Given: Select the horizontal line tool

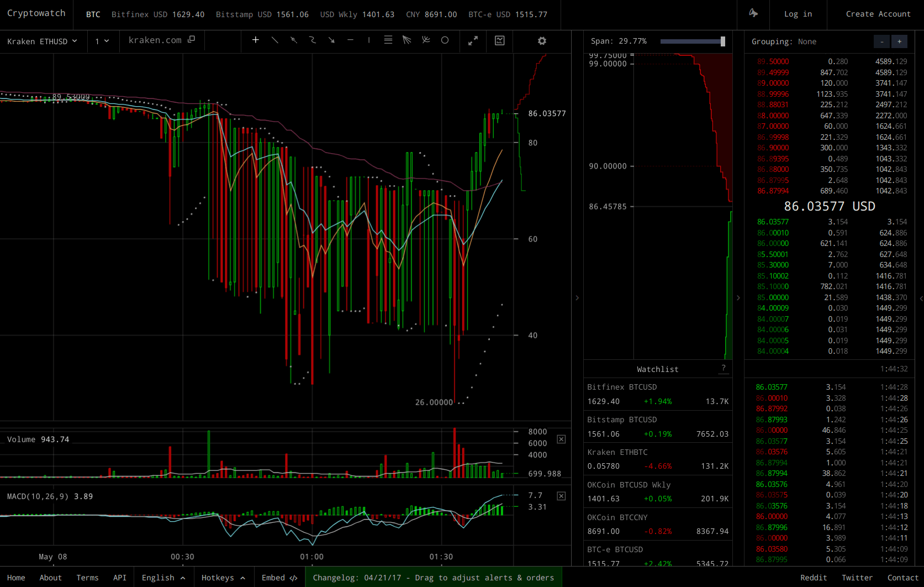Looking at the screenshot, I should tap(350, 40).
